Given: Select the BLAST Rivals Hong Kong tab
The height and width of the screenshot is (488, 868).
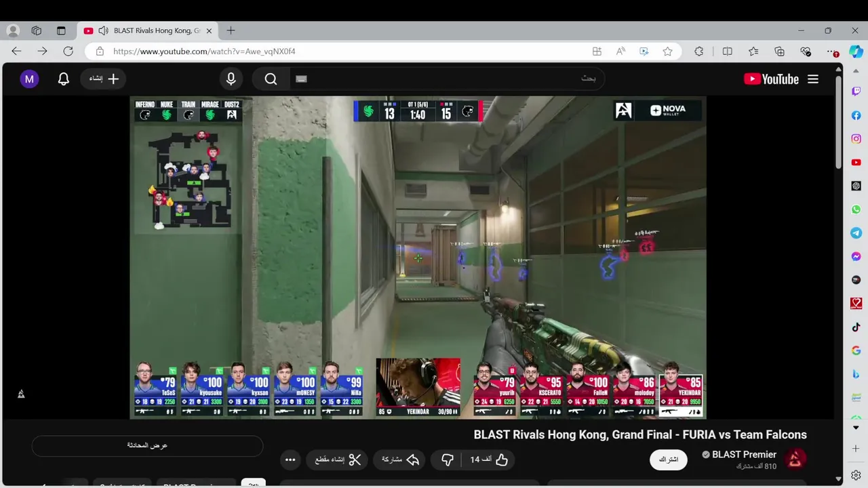Looking at the screenshot, I should click(149, 30).
